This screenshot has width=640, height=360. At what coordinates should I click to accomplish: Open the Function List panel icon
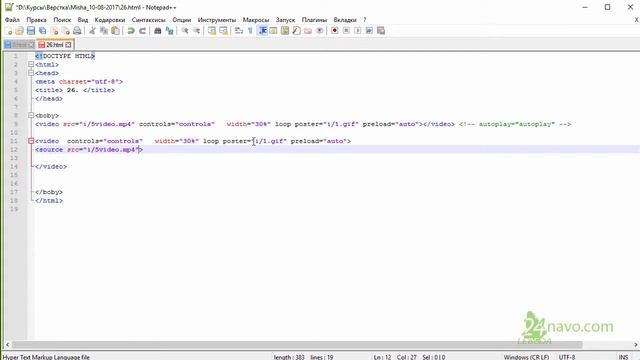[x=296, y=31]
